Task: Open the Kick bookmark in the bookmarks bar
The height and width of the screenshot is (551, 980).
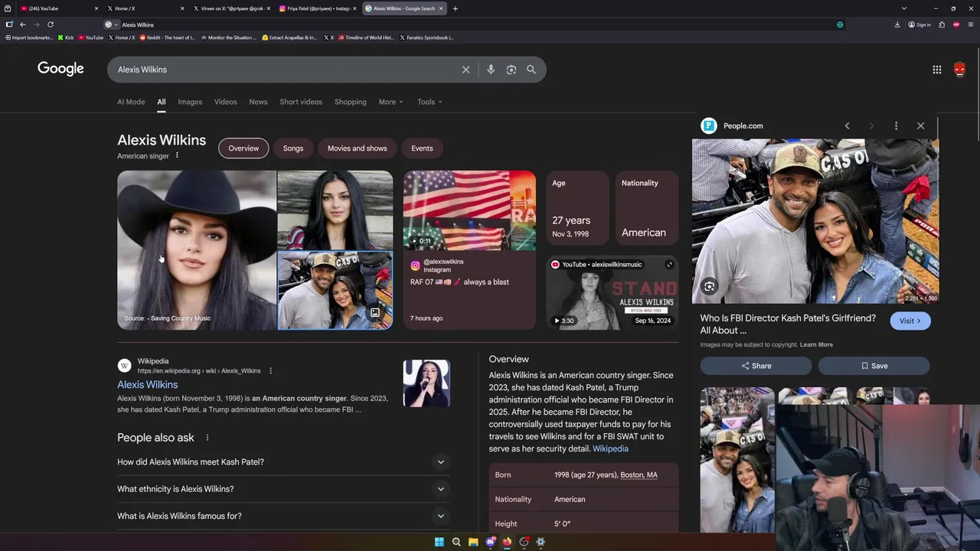Action: 66,37
